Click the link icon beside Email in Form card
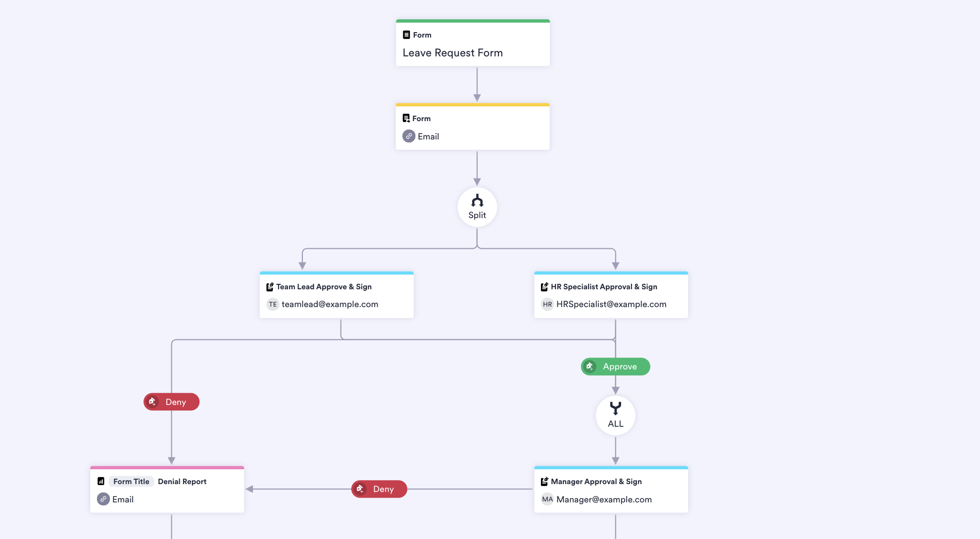The width and height of the screenshot is (980, 539). click(409, 136)
